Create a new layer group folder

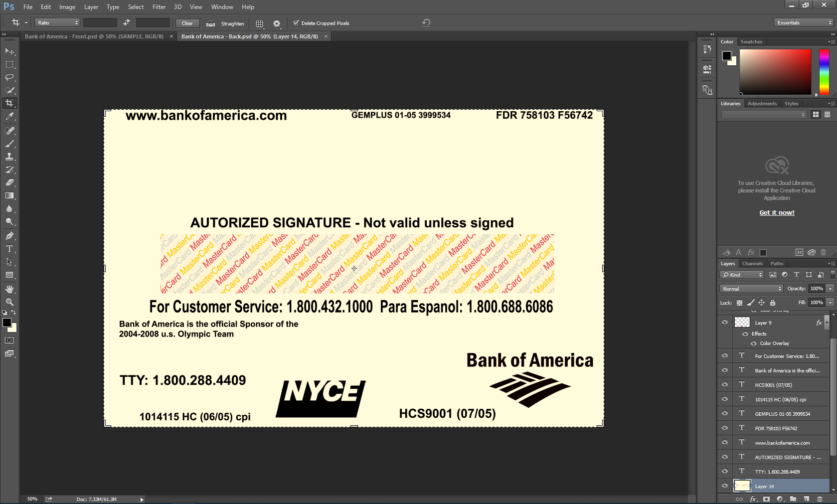[x=793, y=499]
